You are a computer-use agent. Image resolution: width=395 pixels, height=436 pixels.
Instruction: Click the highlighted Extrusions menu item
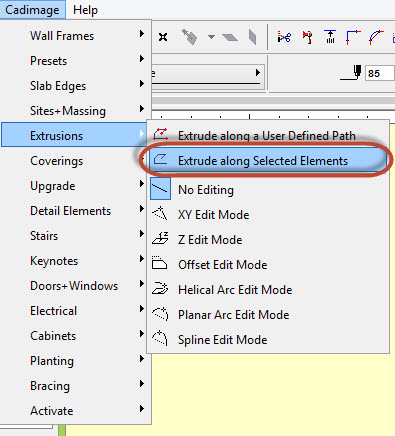coord(75,136)
